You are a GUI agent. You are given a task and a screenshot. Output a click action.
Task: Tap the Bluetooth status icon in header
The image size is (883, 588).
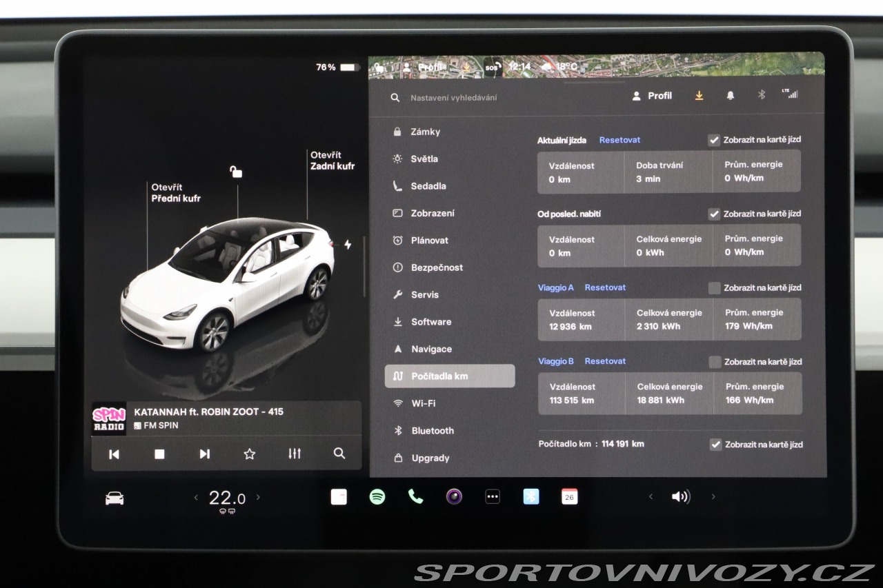click(762, 95)
